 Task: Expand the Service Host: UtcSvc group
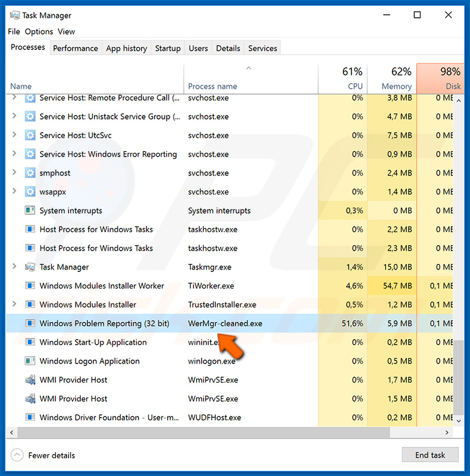tap(14, 134)
